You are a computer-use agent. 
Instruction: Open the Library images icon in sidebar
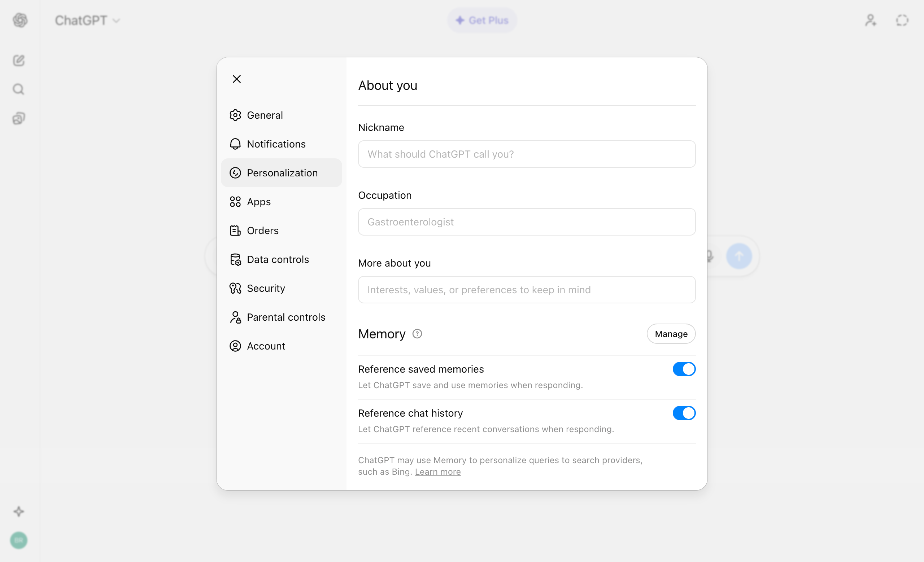tap(19, 118)
